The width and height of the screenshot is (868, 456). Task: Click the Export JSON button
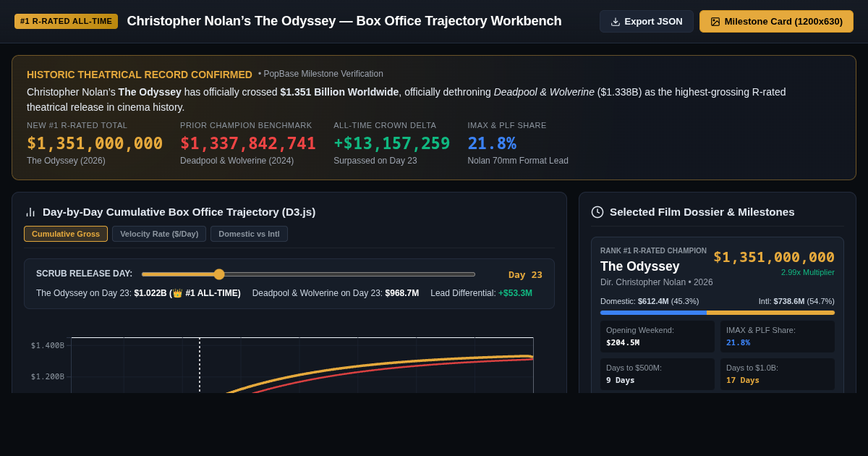[646, 21]
